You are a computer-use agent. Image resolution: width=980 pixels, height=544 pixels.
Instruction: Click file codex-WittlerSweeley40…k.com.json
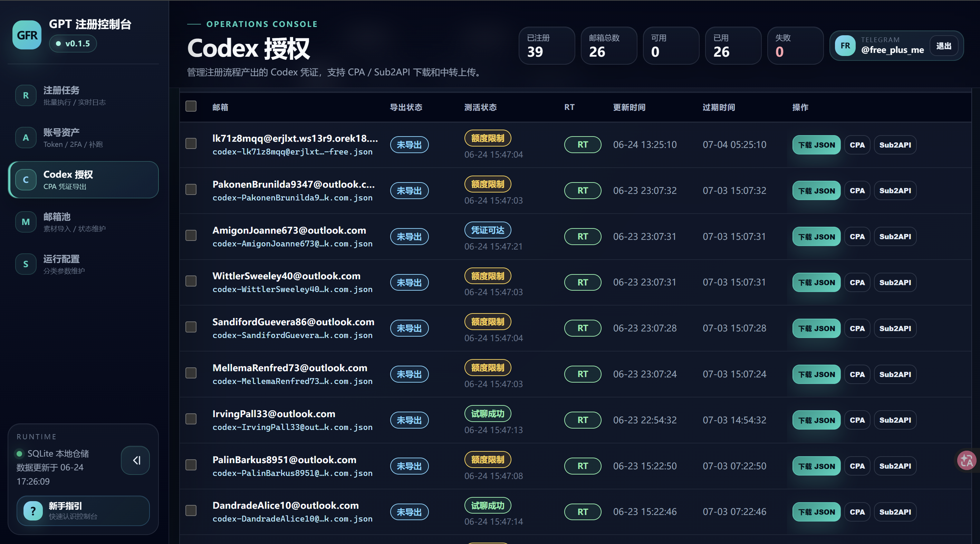click(x=292, y=289)
